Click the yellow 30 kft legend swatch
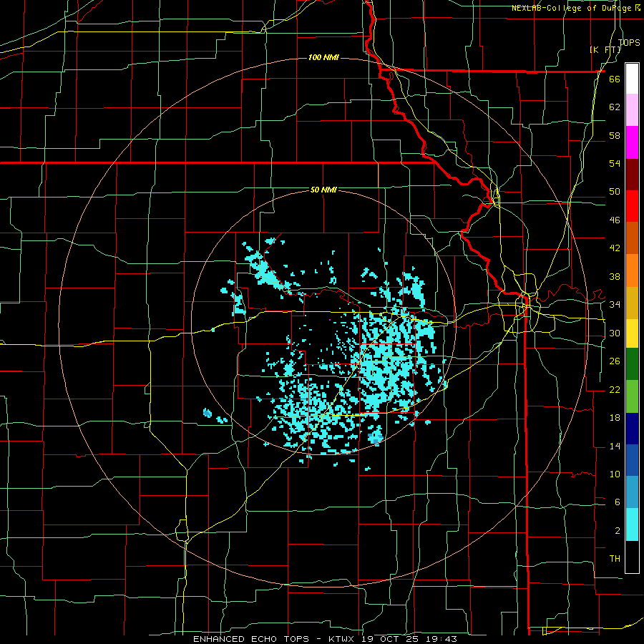 pos(632,333)
